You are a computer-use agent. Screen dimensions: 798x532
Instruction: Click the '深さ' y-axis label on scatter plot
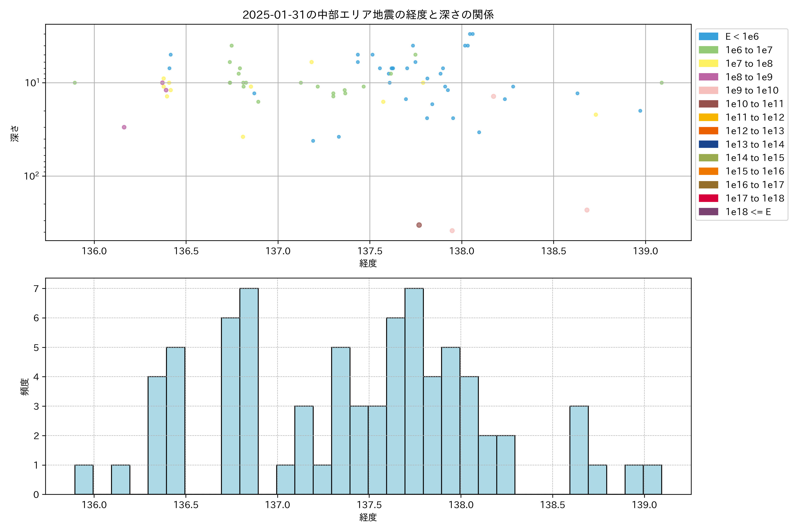point(15,133)
